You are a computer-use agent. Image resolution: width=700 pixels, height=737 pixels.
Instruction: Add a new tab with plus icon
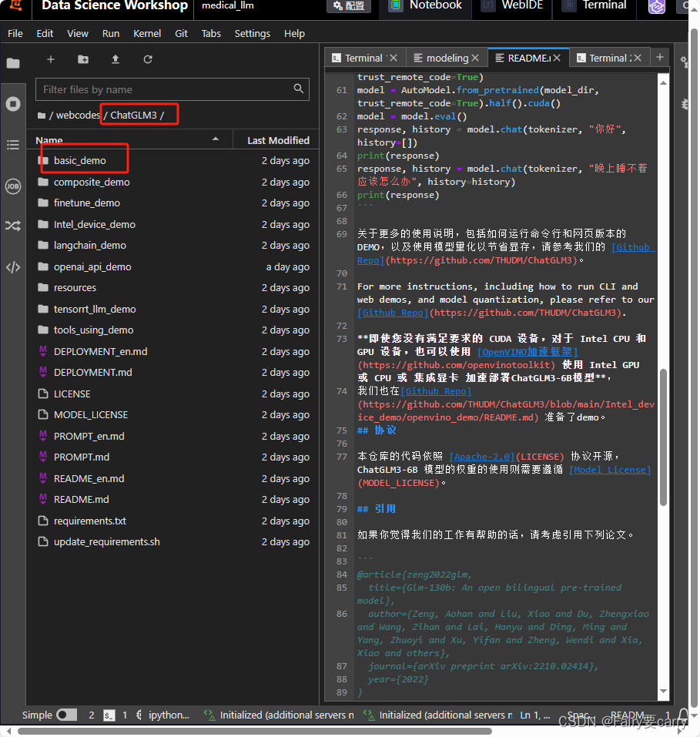(660, 57)
